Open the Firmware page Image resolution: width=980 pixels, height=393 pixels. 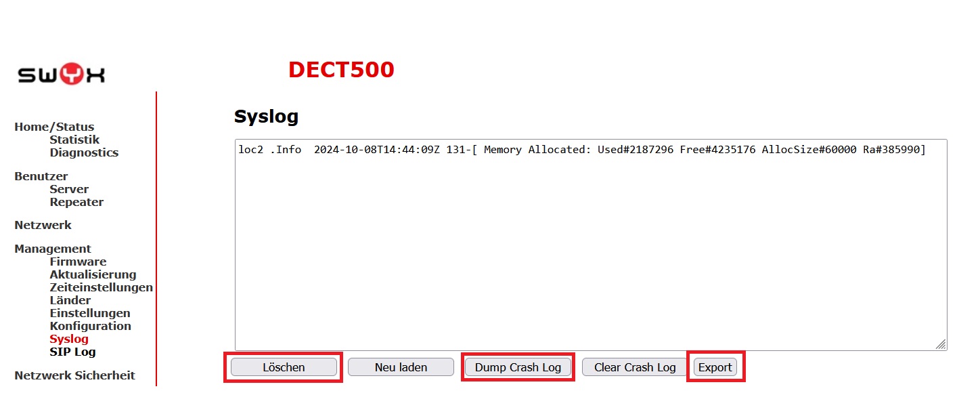click(78, 262)
